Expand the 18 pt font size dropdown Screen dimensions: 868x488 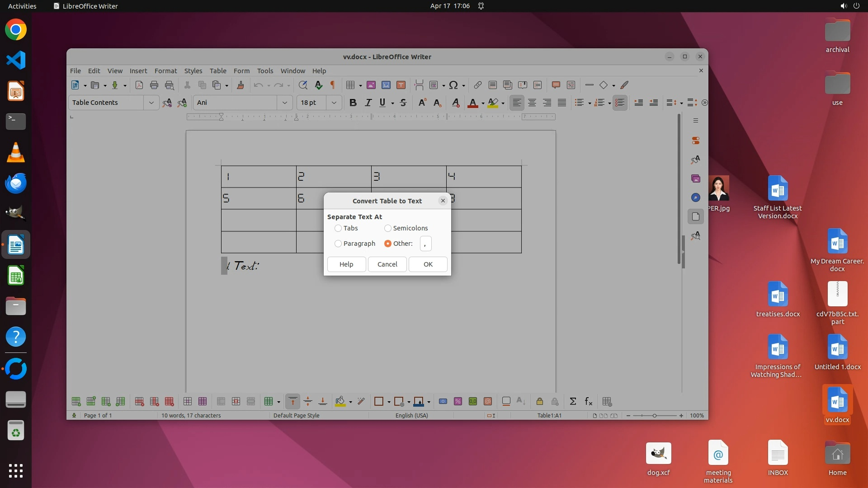click(x=334, y=103)
